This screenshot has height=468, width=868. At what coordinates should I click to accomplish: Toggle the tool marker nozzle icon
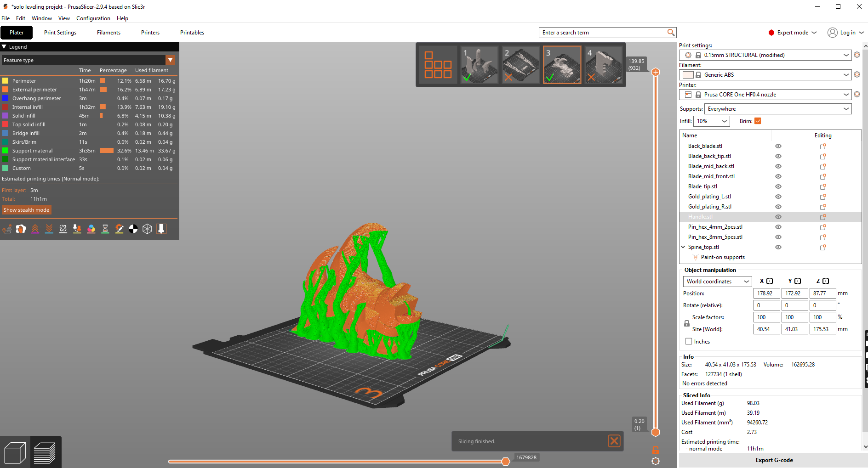click(161, 229)
